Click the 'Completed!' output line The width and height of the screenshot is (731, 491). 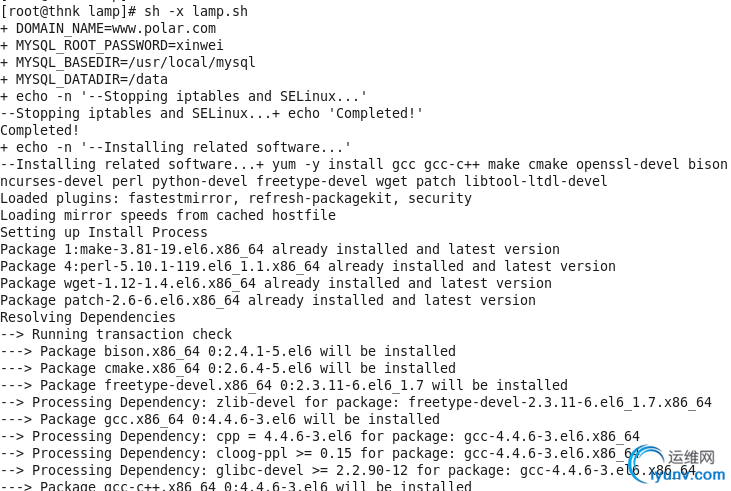click(x=40, y=130)
